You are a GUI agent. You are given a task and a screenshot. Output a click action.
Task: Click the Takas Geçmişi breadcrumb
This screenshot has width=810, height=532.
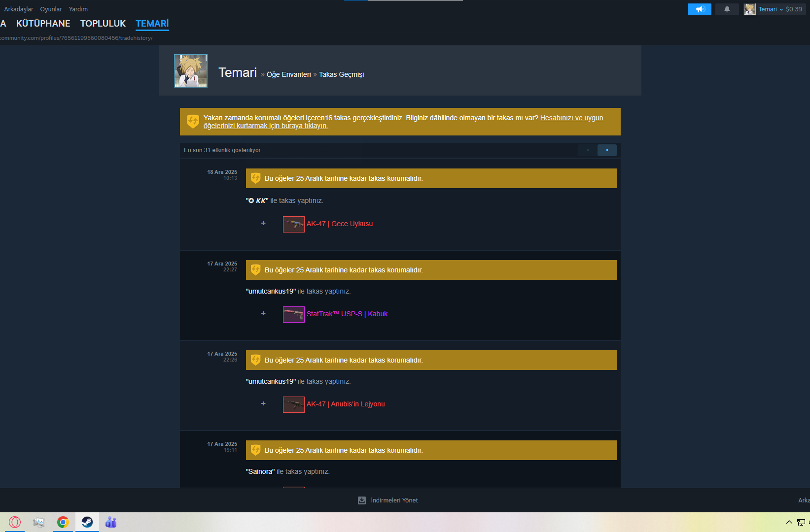(341, 74)
